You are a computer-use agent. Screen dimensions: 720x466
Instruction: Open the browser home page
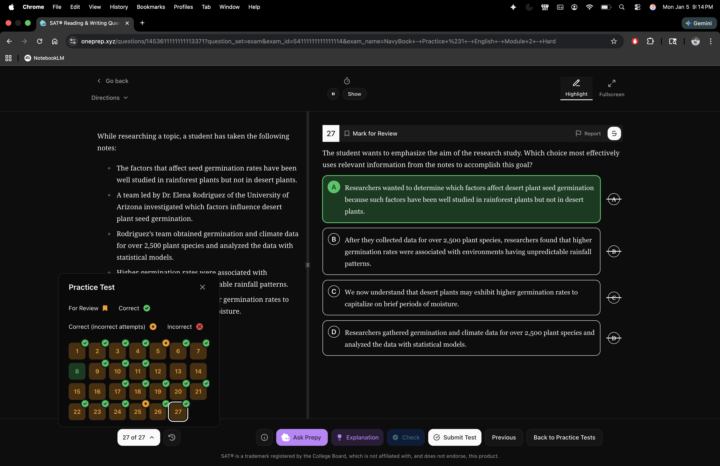55,41
